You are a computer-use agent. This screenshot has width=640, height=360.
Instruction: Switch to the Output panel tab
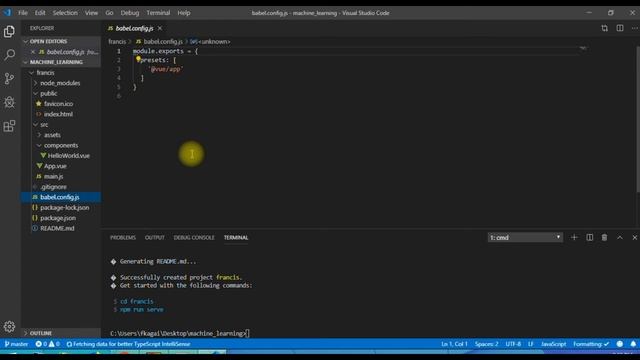pos(155,237)
